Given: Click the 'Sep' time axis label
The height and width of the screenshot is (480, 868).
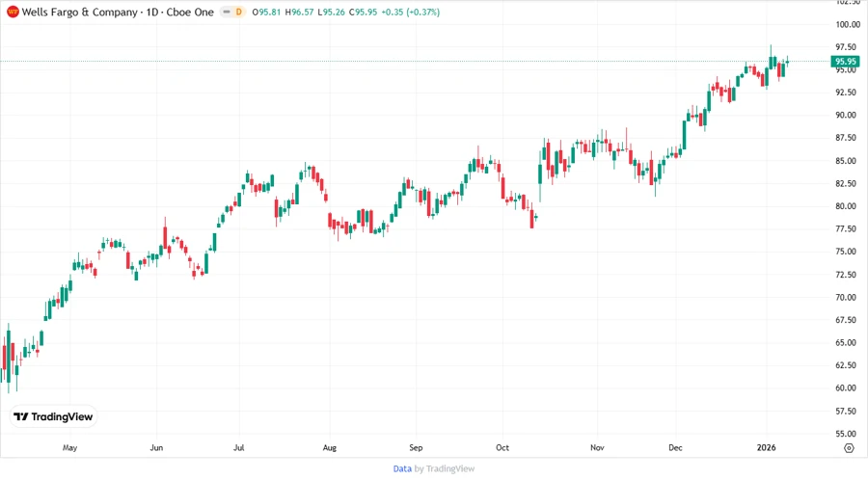Looking at the screenshot, I should point(416,447).
